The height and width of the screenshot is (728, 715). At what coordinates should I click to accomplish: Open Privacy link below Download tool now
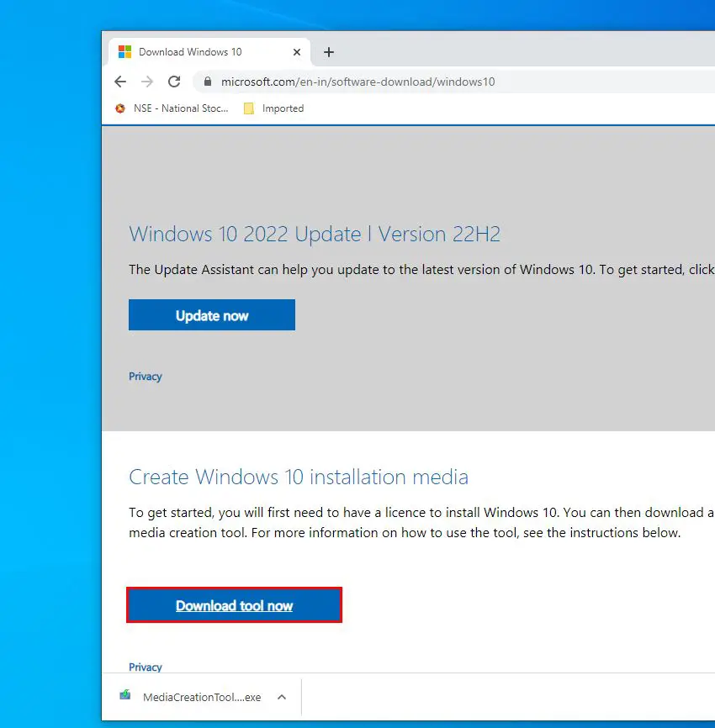coord(145,667)
